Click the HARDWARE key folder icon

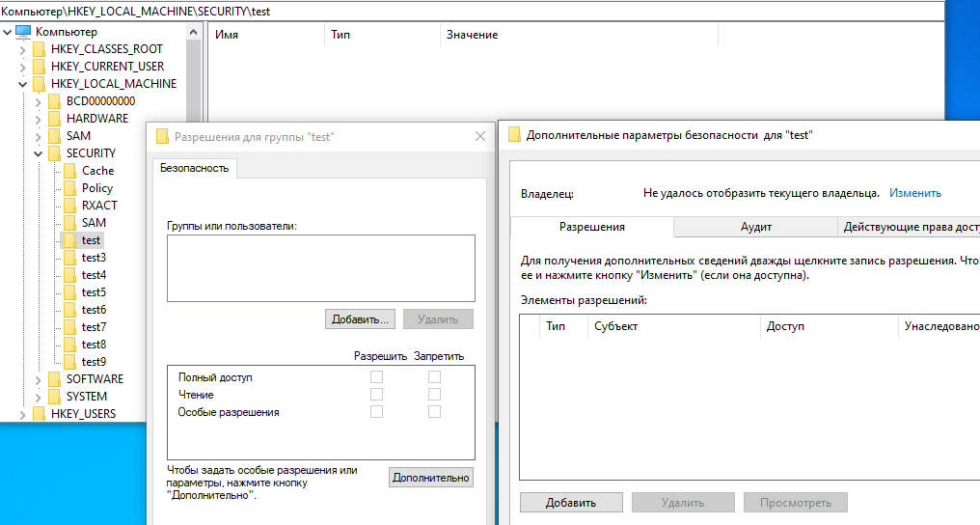click(54, 119)
